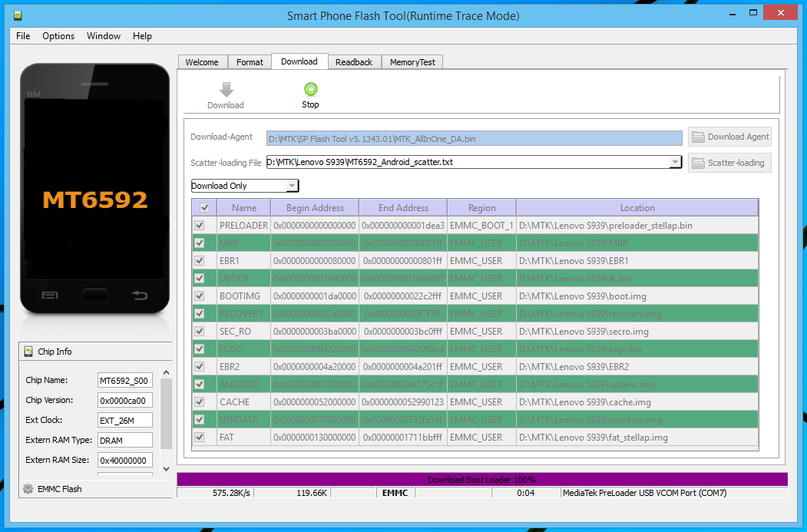
Task: Click the Ext Clock field EXT_26M
Action: (x=125, y=421)
